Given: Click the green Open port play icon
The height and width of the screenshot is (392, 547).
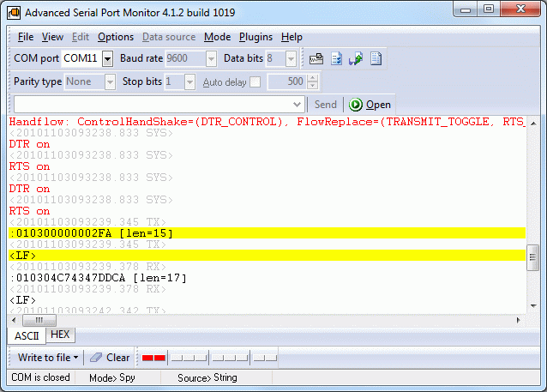Looking at the screenshot, I should click(x=356, y=105).
